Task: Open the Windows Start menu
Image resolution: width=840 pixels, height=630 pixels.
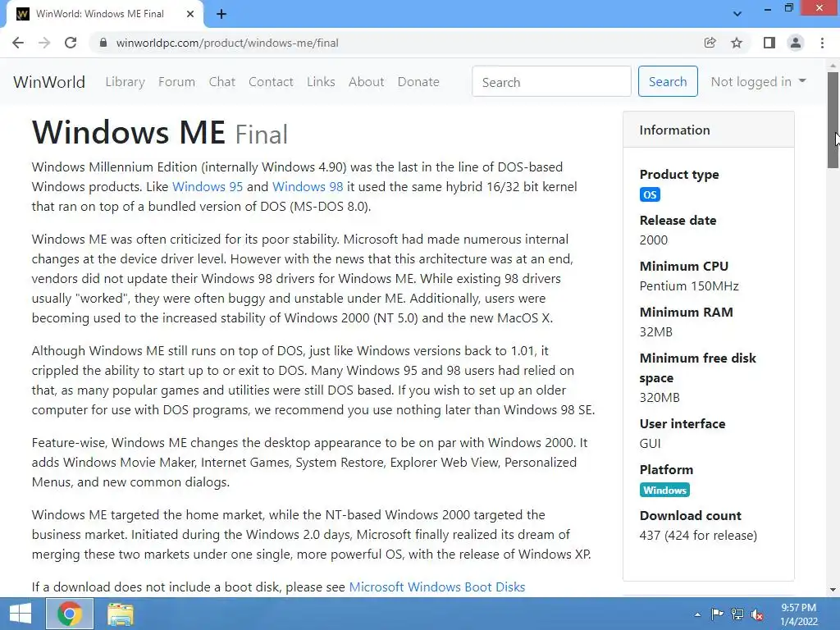Action: pos(20,614)
